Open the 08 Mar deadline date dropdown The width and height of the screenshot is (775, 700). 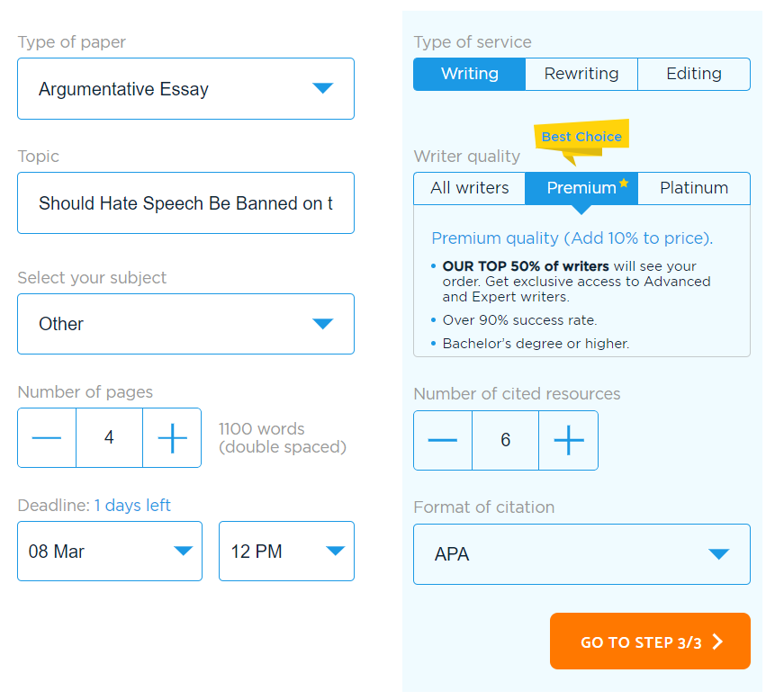tap(110, 552)
